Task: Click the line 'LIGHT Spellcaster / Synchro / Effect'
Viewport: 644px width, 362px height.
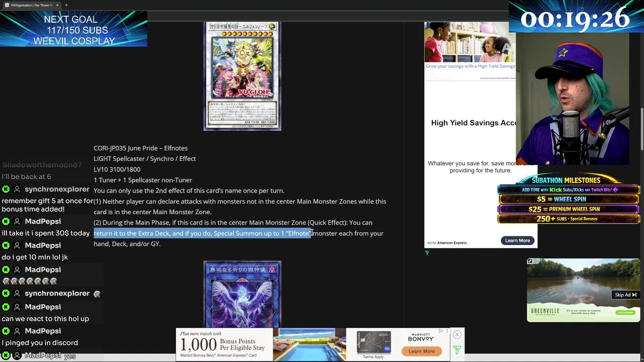Action: coord(144,158)
